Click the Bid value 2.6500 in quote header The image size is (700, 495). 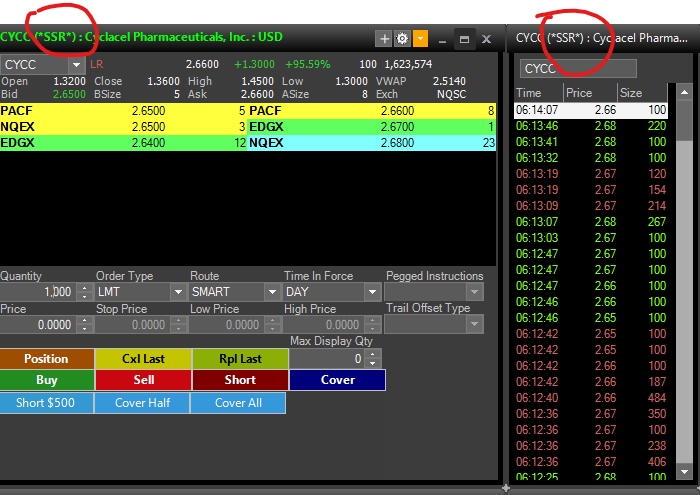69,94
